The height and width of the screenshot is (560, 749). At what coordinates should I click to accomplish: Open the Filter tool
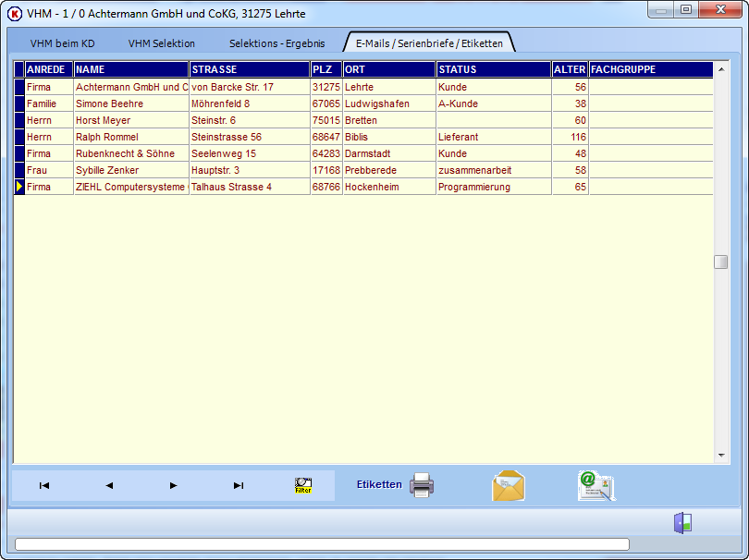303,485
